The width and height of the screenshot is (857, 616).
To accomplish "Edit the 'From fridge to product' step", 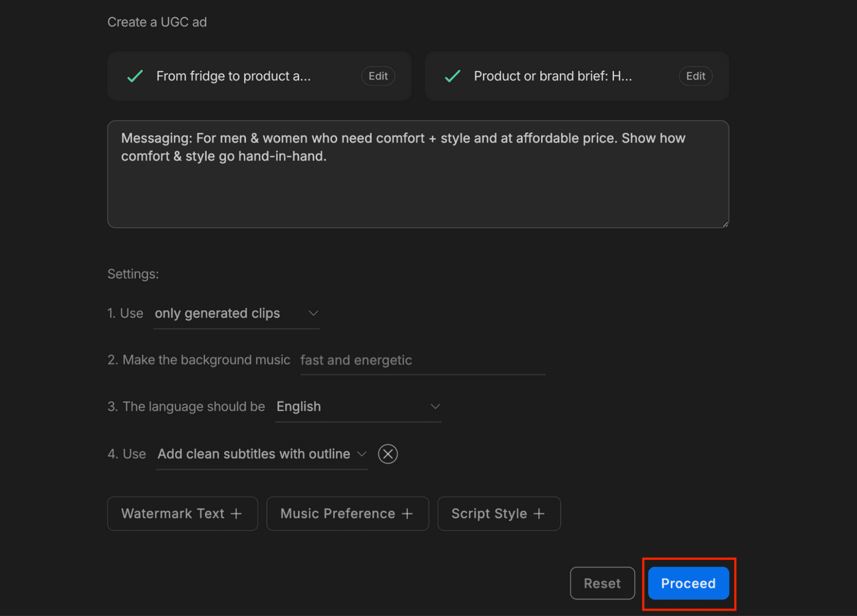I will 378,76.
